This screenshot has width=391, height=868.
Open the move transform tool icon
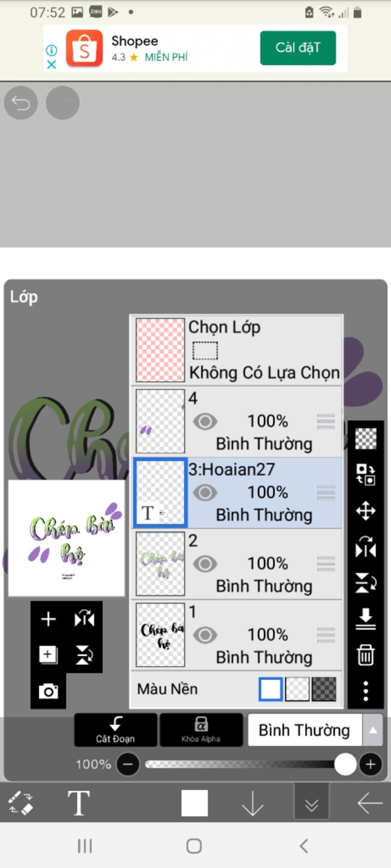[x=365, y=511]
